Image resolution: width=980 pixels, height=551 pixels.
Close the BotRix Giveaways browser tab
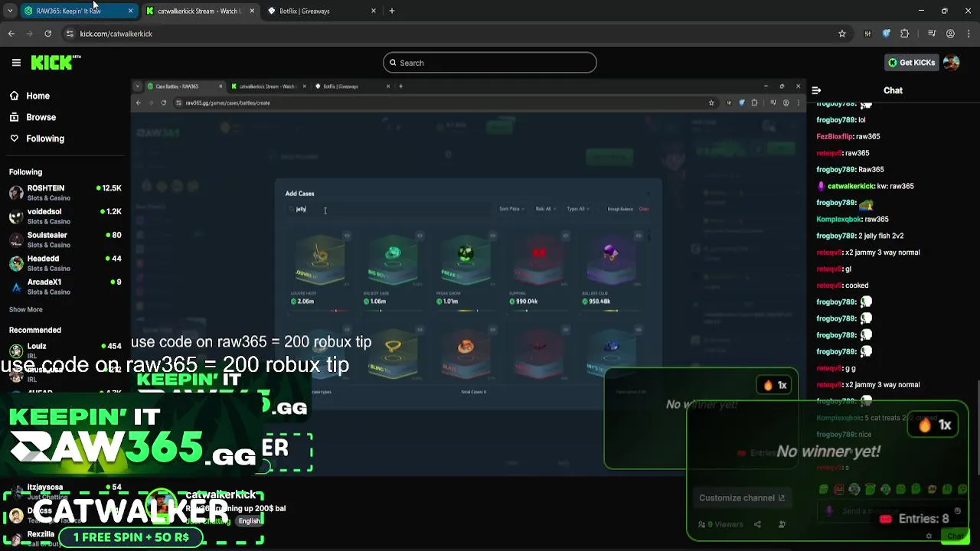point(374,11)
